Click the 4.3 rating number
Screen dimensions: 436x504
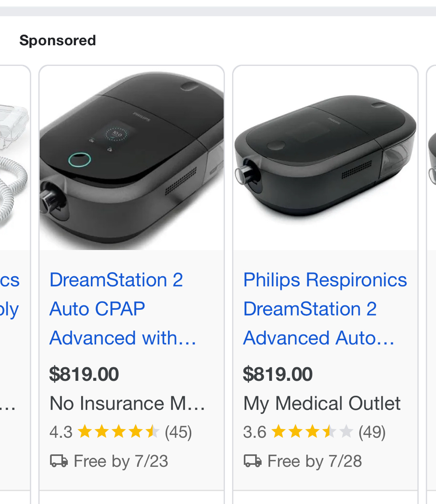click(x=61, y=432)
